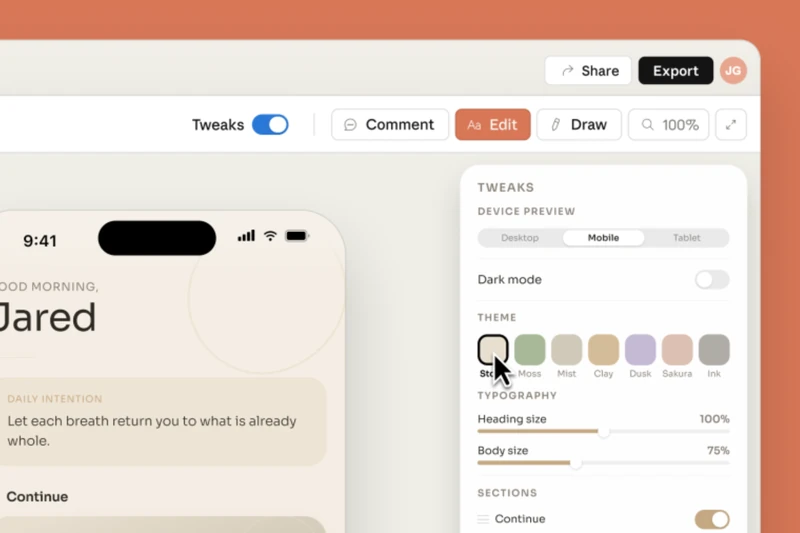Click the fullscreen expand arrows icon
This screenshot has width=800, height=533.
pos(731,125)
